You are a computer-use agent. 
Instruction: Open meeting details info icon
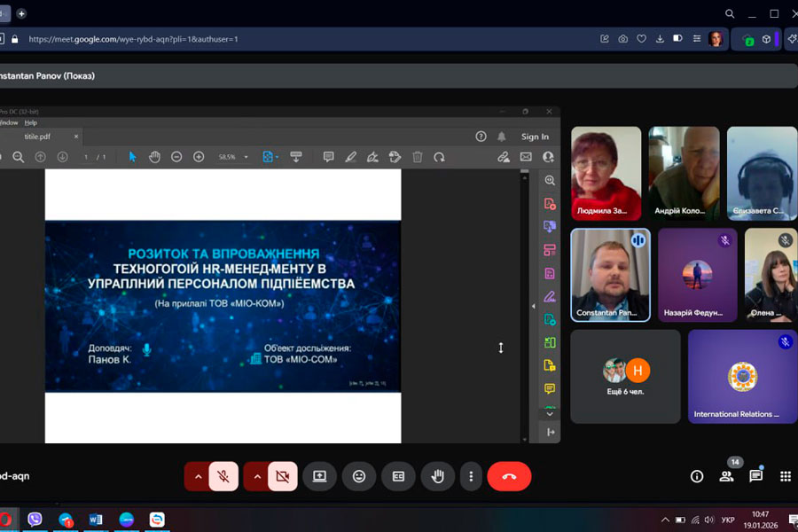tap(697, 476)
